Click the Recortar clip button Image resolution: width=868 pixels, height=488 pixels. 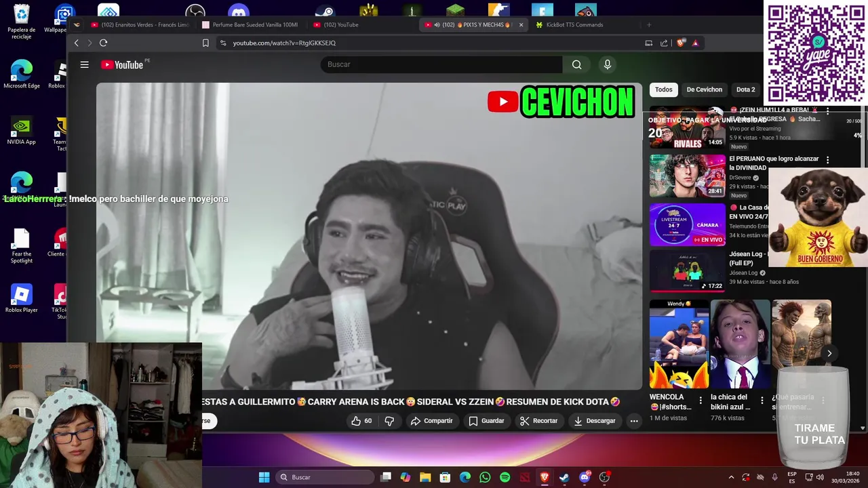click(x=538, y=421)
